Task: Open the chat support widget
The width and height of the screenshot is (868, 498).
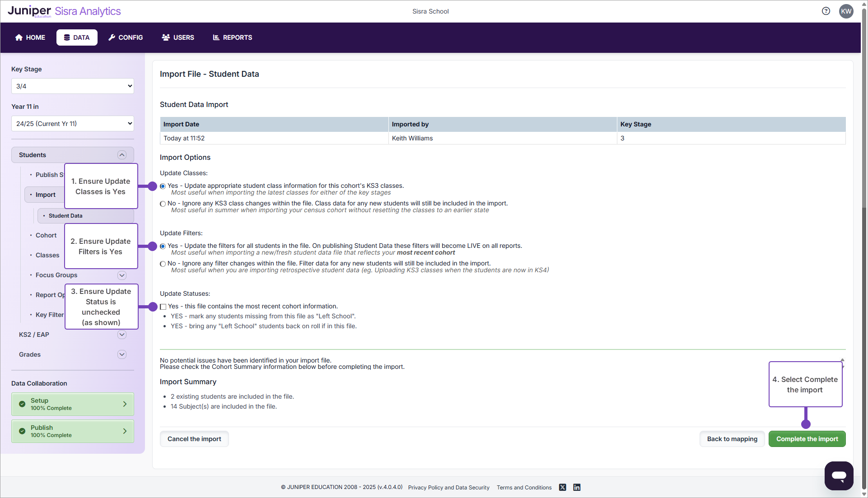Action: coord(839,475)
